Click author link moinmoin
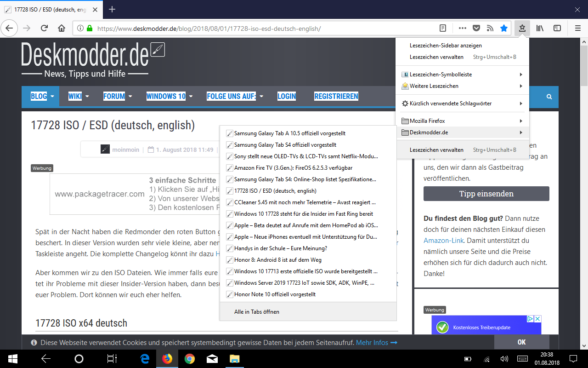The height and width of the screenshot is (368, 588). point(126,150)
